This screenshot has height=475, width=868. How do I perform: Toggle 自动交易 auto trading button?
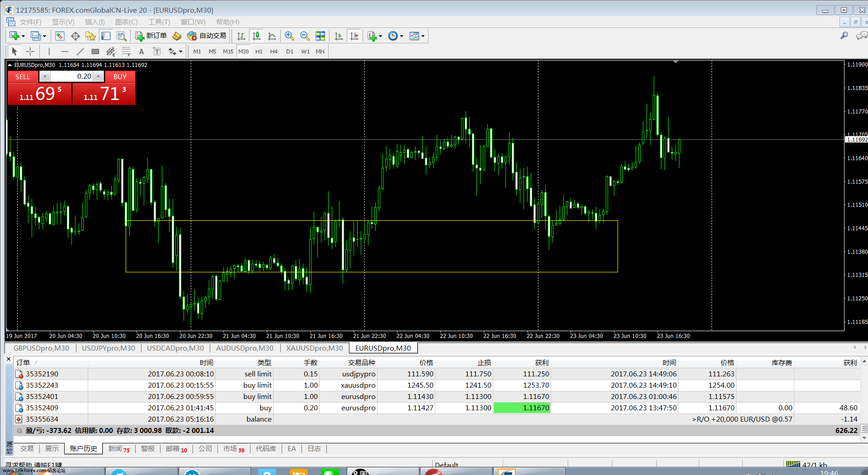click(x=207, y=36)
